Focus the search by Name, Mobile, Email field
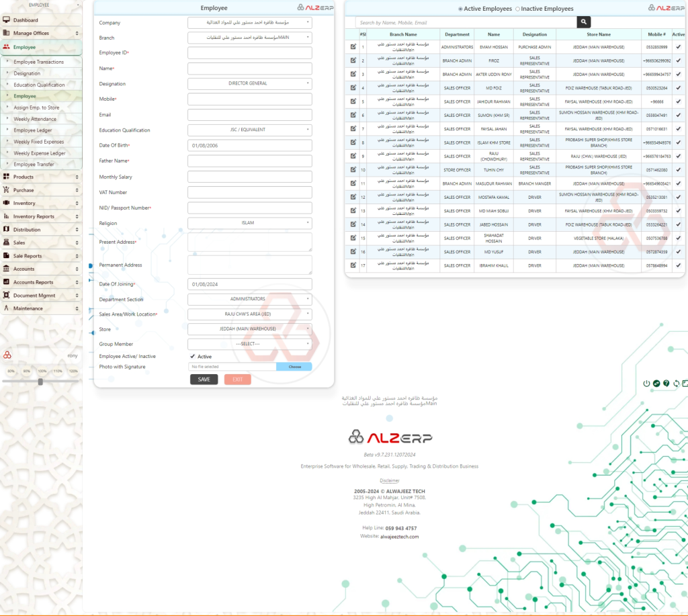688x616 pixels. [x=466, y=22]
